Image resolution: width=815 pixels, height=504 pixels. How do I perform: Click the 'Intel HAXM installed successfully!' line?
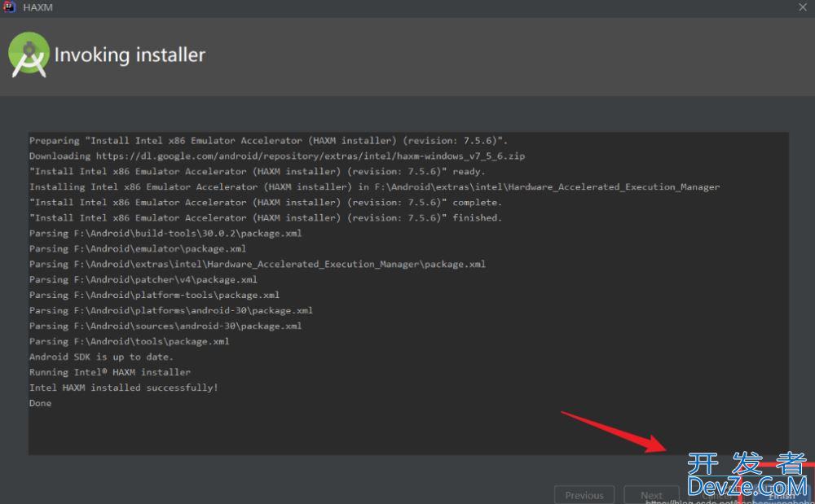(x=124, y=388)
